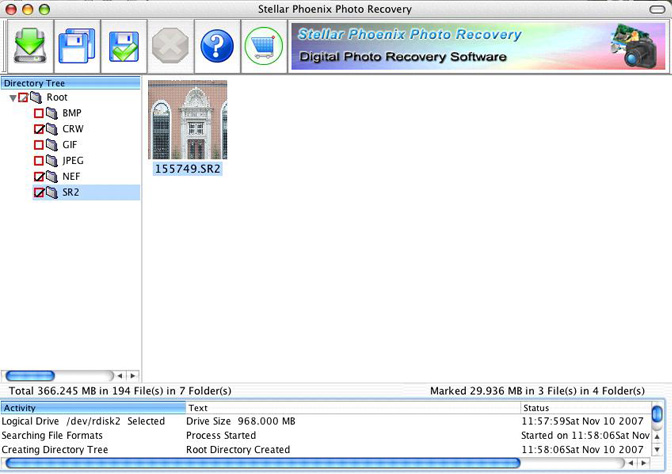Click directory tree scroll right arrow
Screen dimensions: 672x474
point(133,376)
